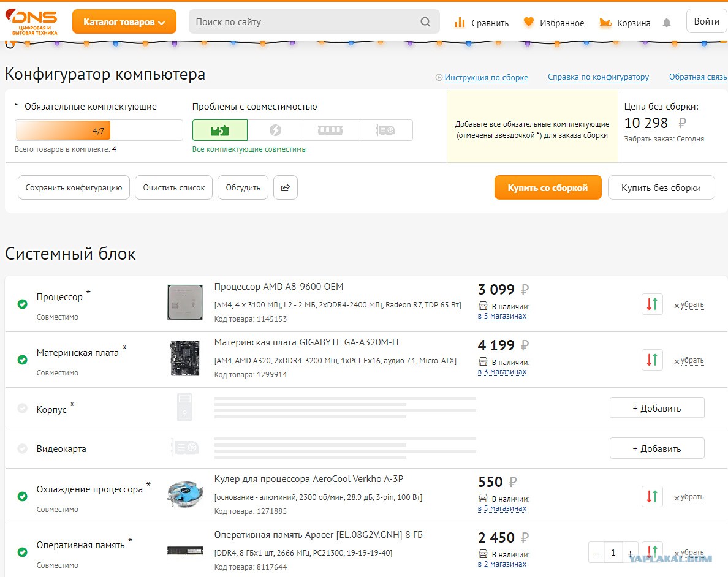The height and width of the screenshot is (577, 728).
Task: Click the Видеокарта placeholder icon
Action: (185, 448)
